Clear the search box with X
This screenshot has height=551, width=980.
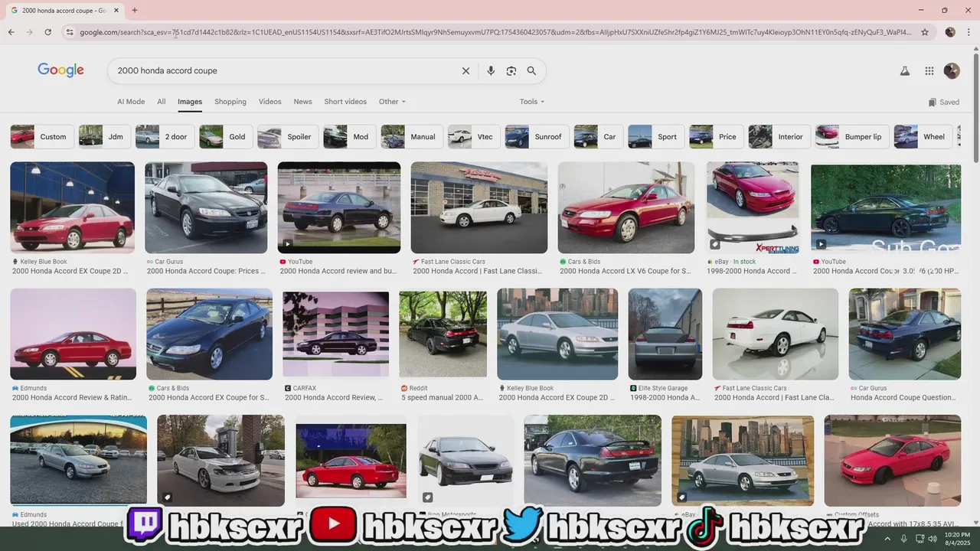pyautogui.click(x=465, y=70)
